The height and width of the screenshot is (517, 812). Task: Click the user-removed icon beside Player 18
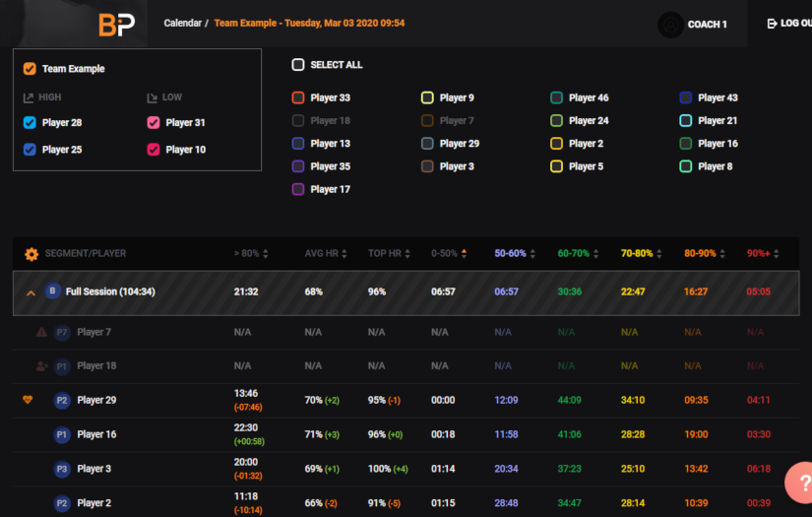click(x=42, y=366)
